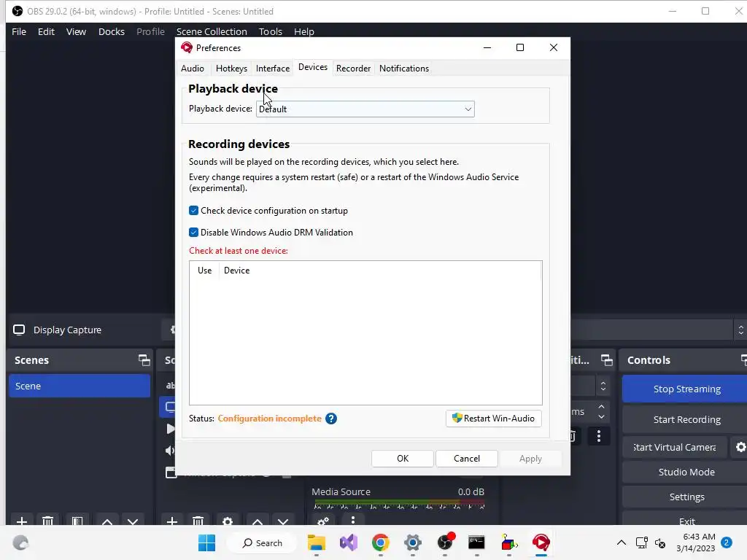
Task: Open the Help menu in OBS
Action: click(x=304, y=31)
